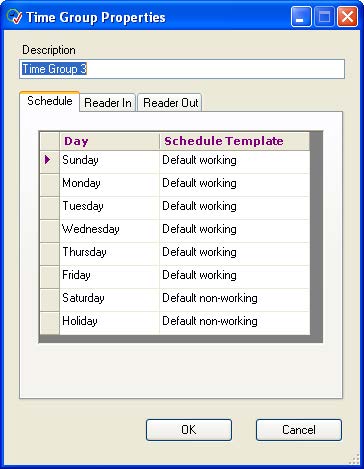Open Monday's schedule template cell
Viewport: 364px width, 469px height.
click(234, 185)
